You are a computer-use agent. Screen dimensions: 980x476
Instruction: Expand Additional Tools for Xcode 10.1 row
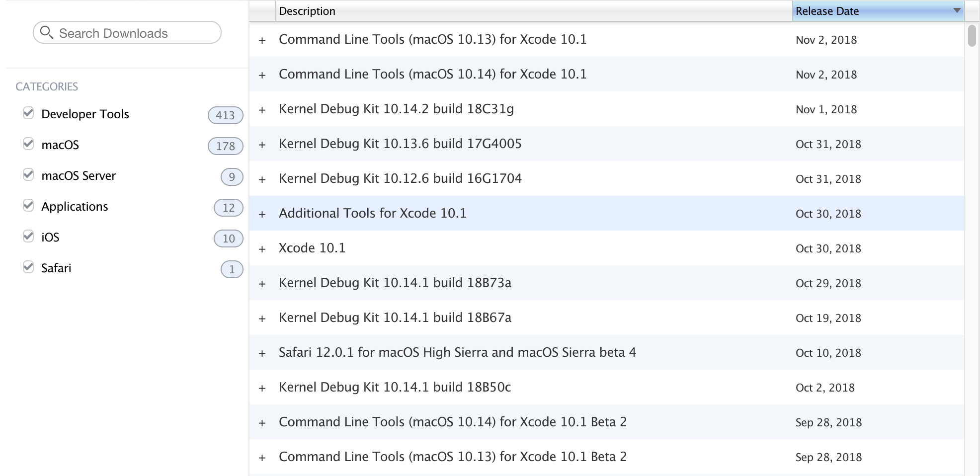[x=262, y=214]
